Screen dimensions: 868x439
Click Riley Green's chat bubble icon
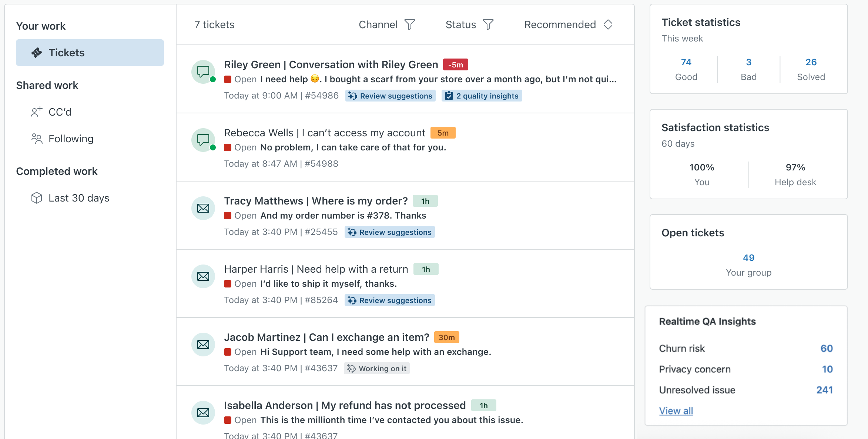coord(203,71)
